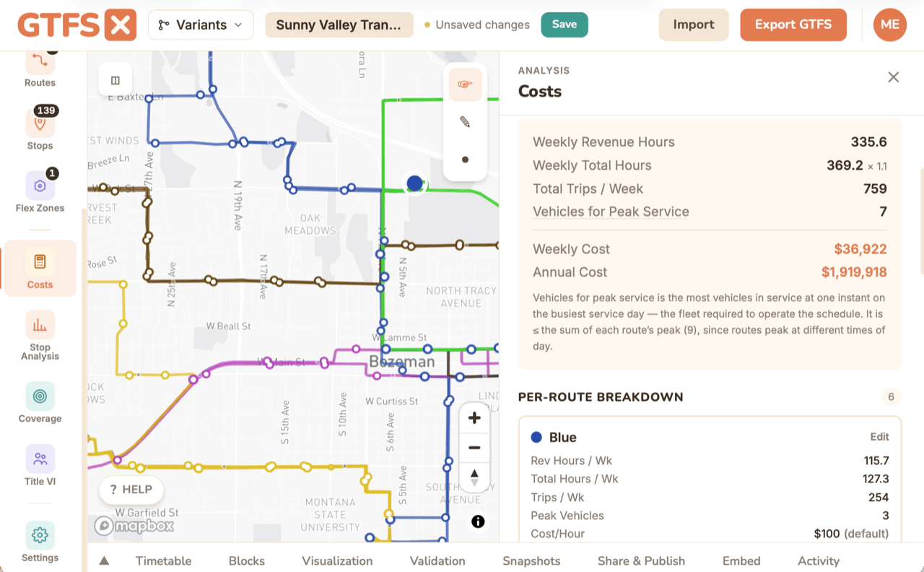Open the Stops section with 139 badge
Viewport: 924px width, 572px height.
[40, 130]
